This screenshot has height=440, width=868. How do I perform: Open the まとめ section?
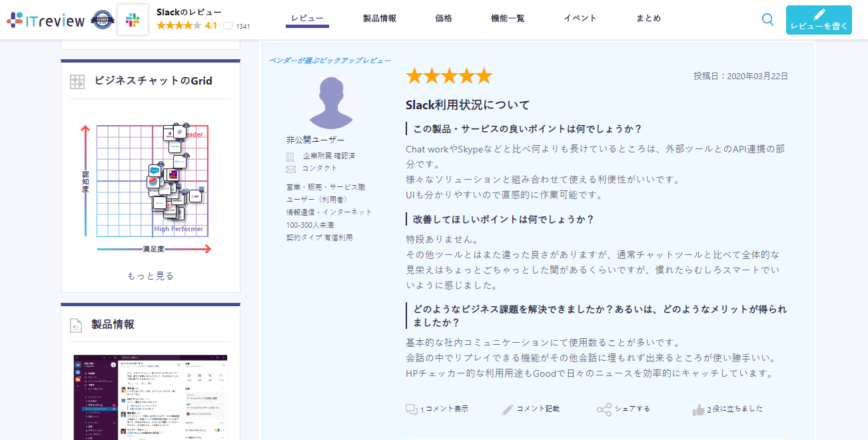pyautogui.click(x=648, y=19)
